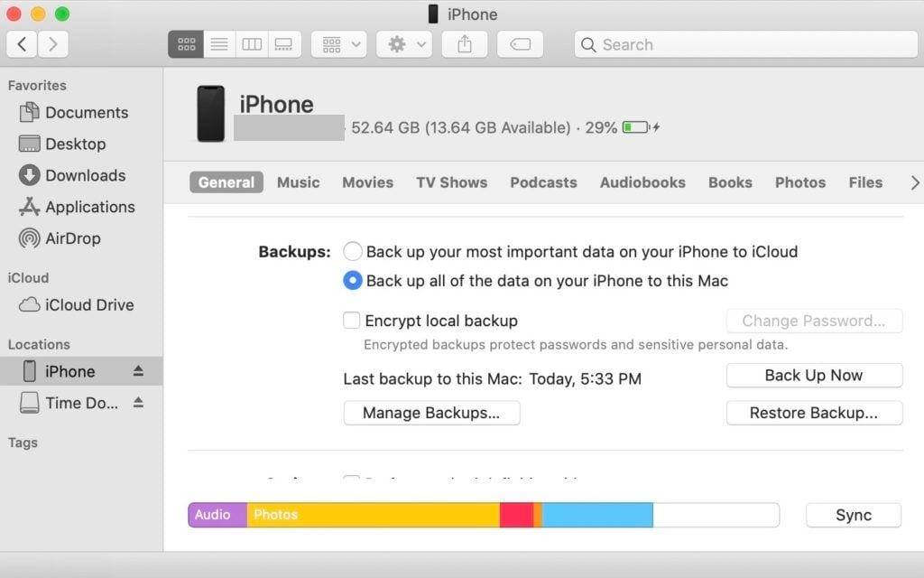The image size is (924, 578).
Task: Select the General tab
Action: 226,182
